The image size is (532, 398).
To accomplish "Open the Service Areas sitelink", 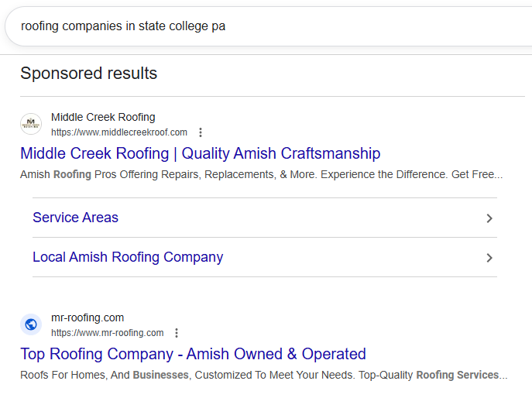I will 75,218.
